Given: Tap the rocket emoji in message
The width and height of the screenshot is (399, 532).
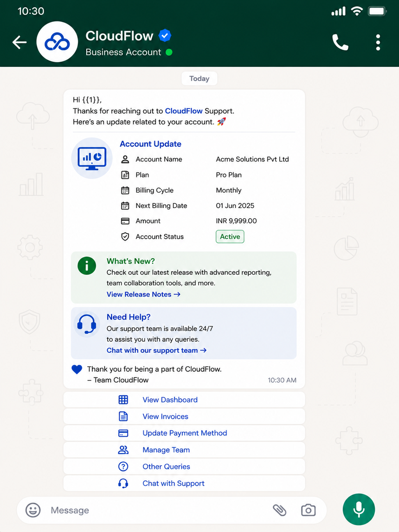Looking at the screenshot, I should coord(221,122).
